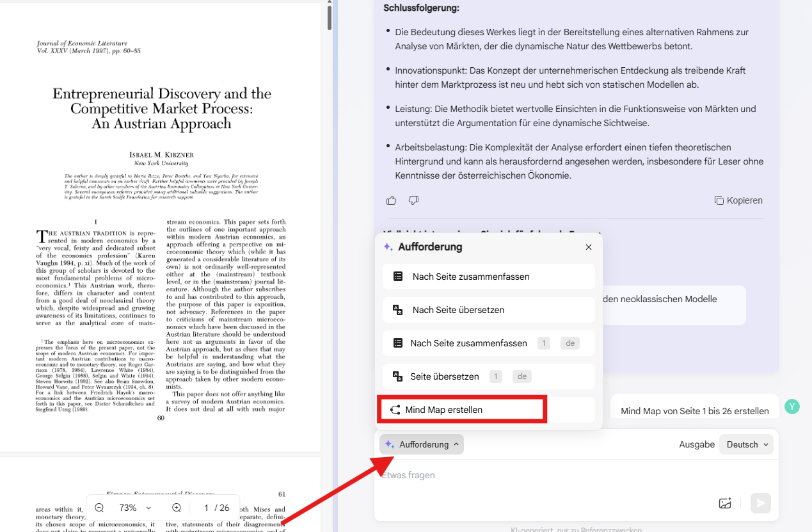Zoom out the PDF with minus magnifier
The height and width of the screenshot is (532, 812).
pos(99,508)
